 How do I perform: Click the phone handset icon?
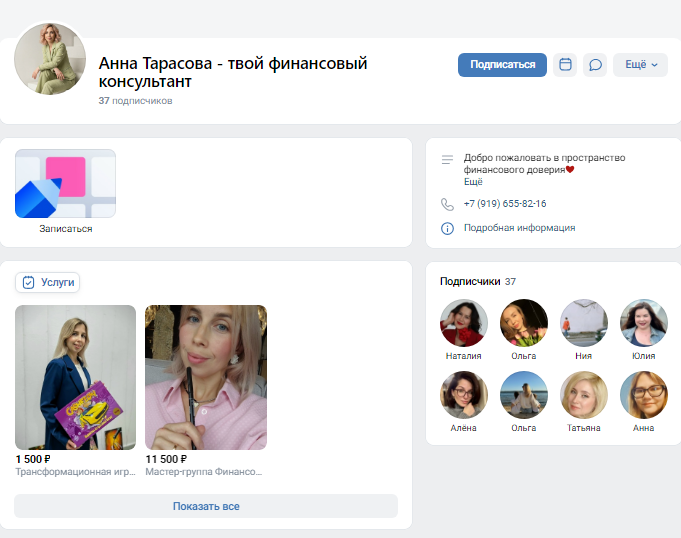(x=447, y=204)
